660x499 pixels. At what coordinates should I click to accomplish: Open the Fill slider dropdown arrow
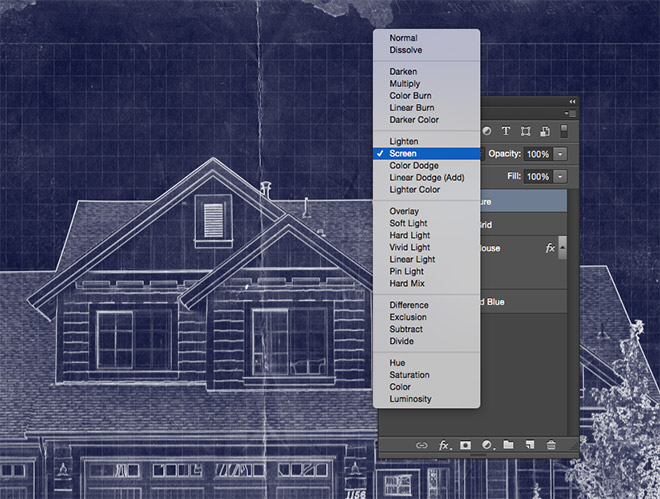pyautogui.click(x=560, y=176)
